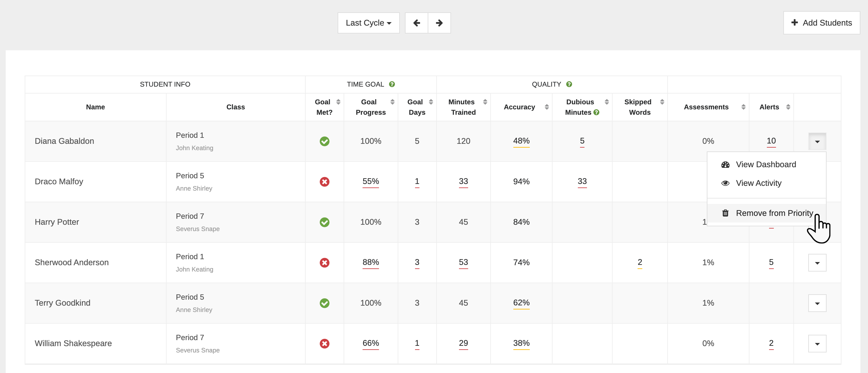Click the Add Students button
868x373 pixels.
821,23
